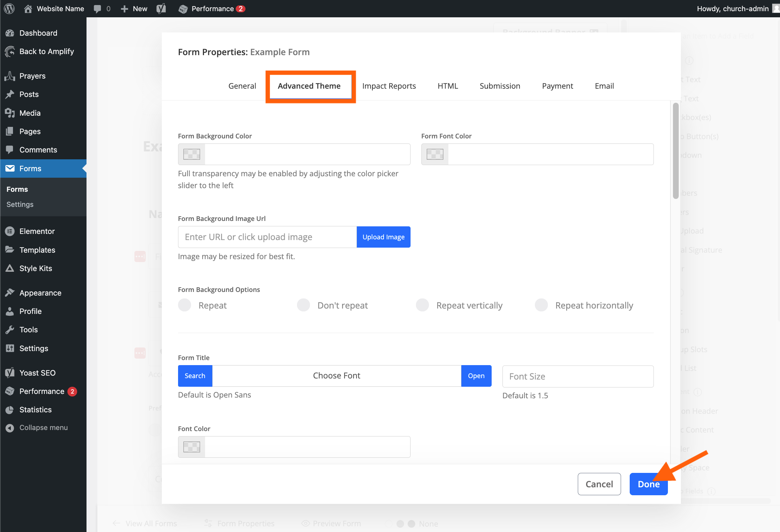Open the Choose Font selector

pyautogui.click(x=337, y=376)
